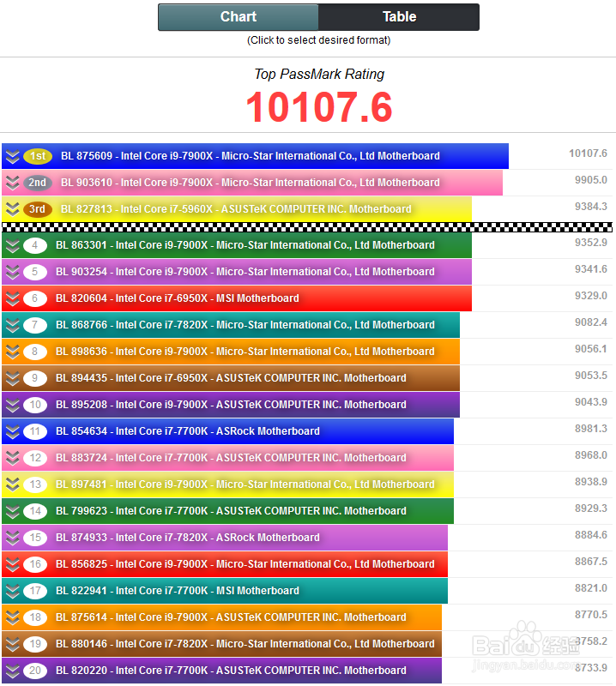The height and width of the screenshot is (686, 616).
Task: Switch to the Table view tab
Action: coord(399,17)
